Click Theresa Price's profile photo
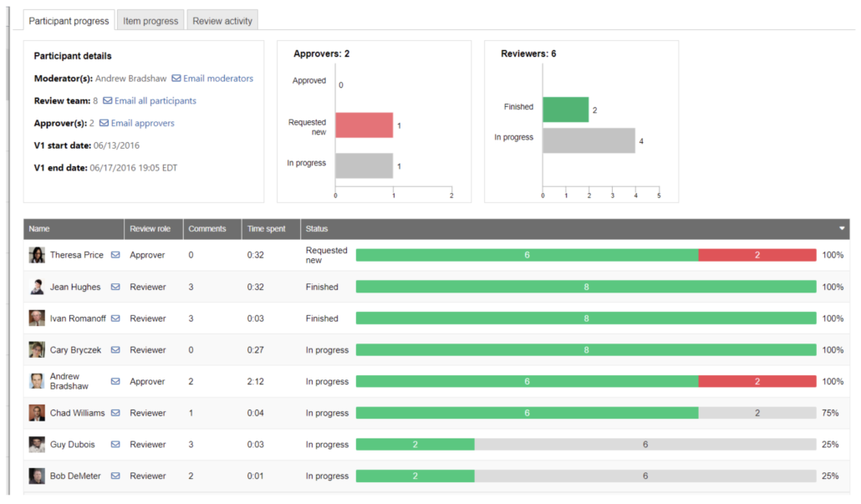Image resolution: width=861 pixels, height=504 pixels. point(37,255)
